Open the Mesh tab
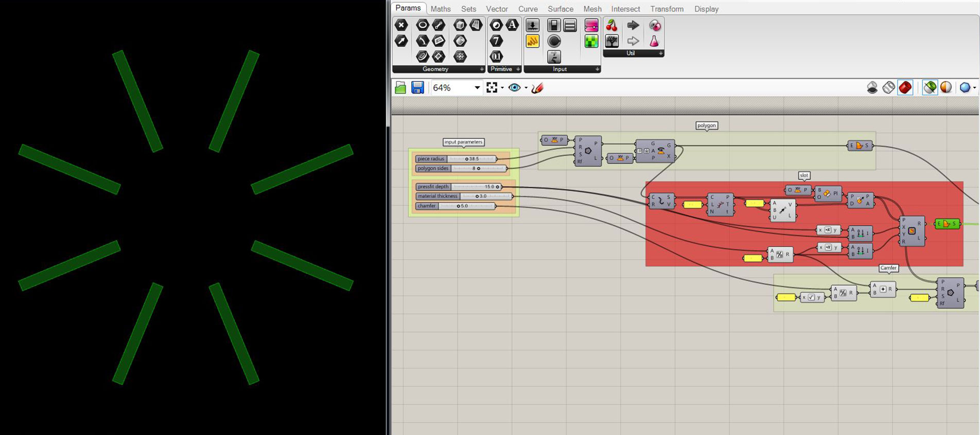This screenshot has height=435, width=980. pos(592,9)
